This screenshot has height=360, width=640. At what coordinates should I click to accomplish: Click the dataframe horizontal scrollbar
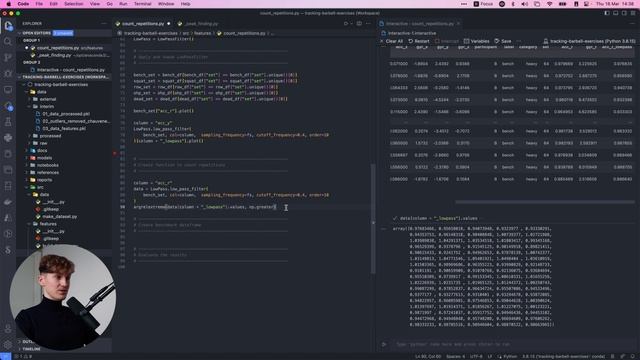coord(545,202)
